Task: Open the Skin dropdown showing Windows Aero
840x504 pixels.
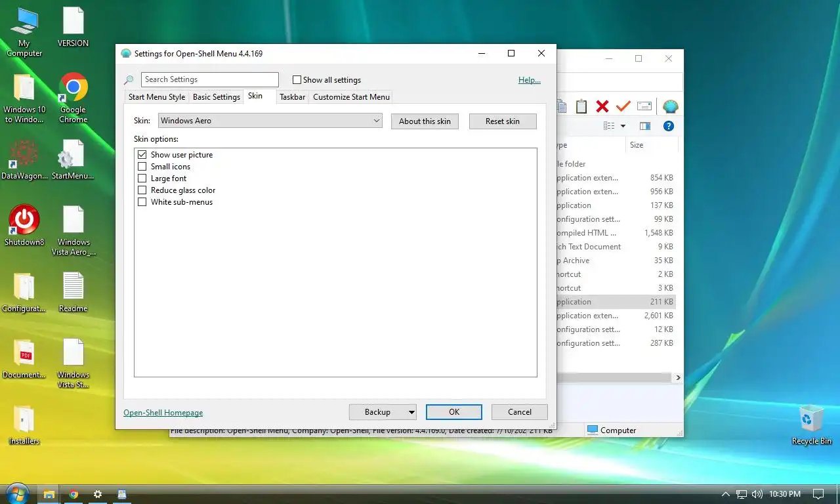Action: click(x=270, y=121)
